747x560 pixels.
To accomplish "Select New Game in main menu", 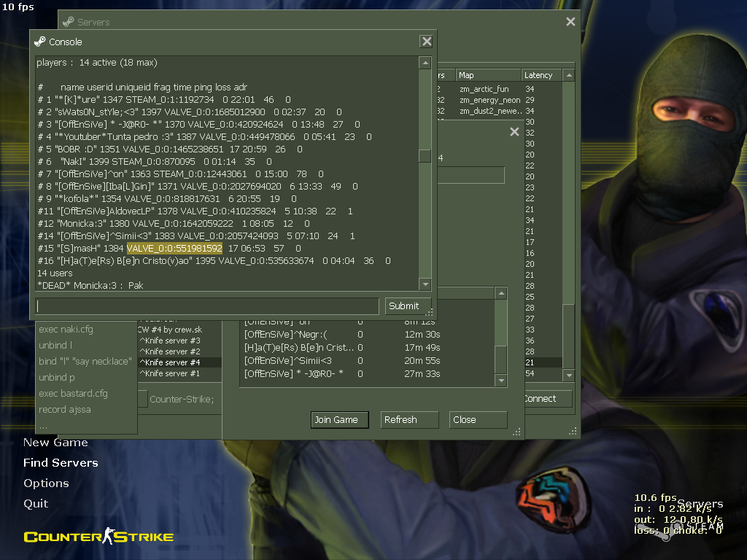I will [55, 443].
